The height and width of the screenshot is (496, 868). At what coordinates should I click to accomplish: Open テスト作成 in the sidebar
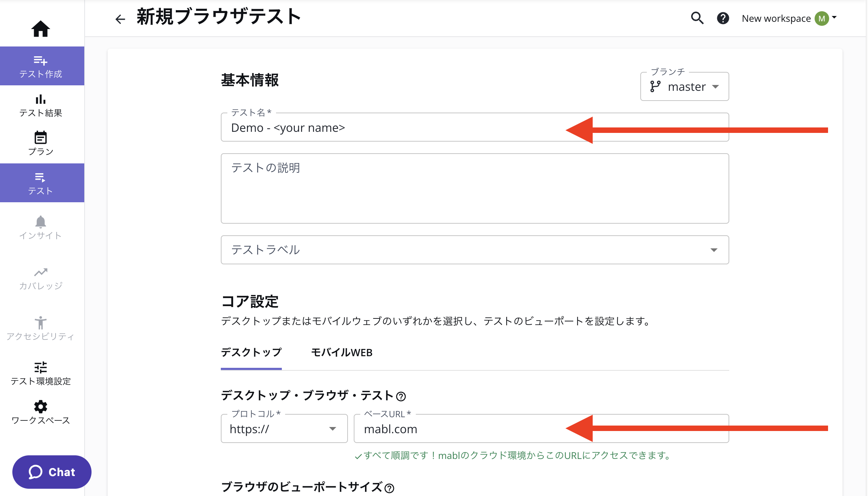click(x=42, y=66)
